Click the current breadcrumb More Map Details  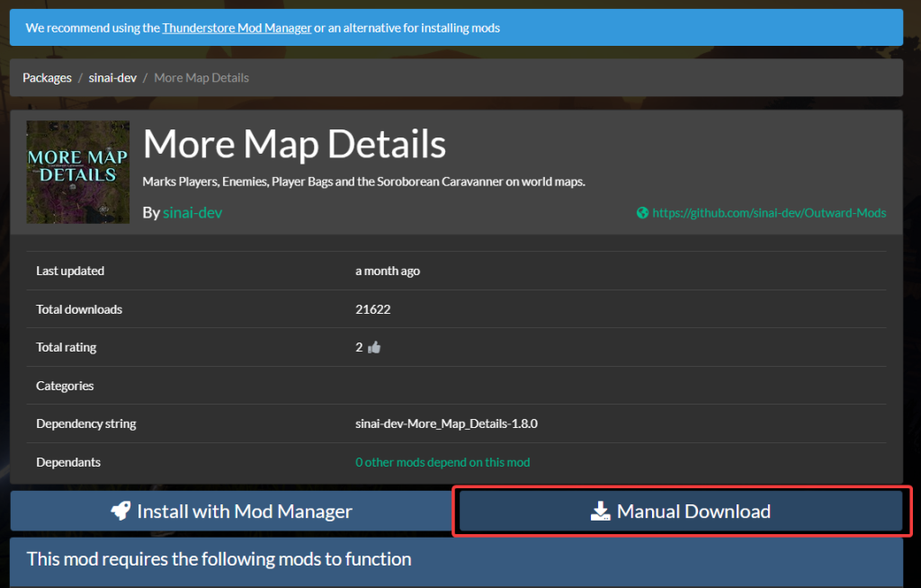201,77
